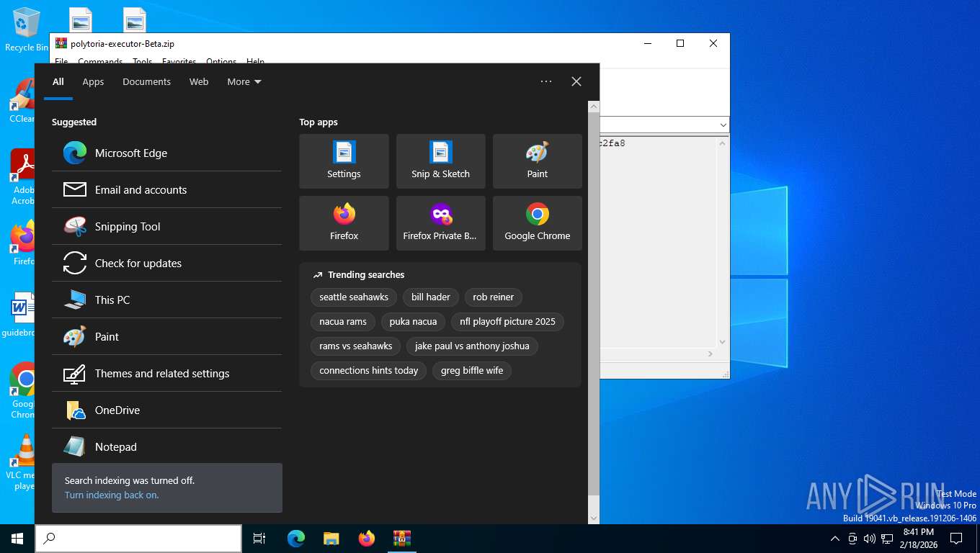Switch to Documents search tab
Screen dimensions: 980x553
tap(146, 82)
